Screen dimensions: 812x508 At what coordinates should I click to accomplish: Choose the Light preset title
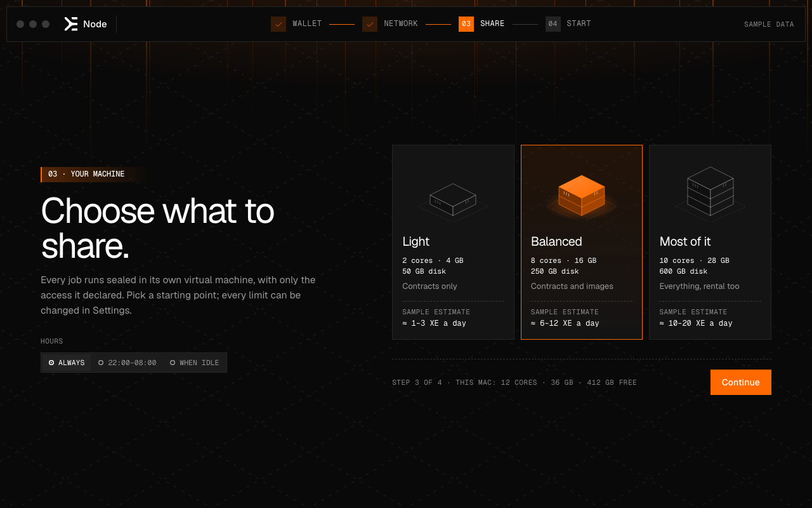click(416, 241)
